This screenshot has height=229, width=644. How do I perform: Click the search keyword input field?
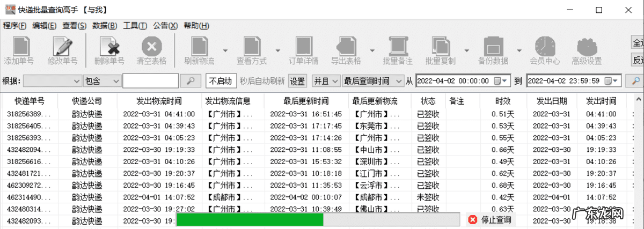[150, 81]
